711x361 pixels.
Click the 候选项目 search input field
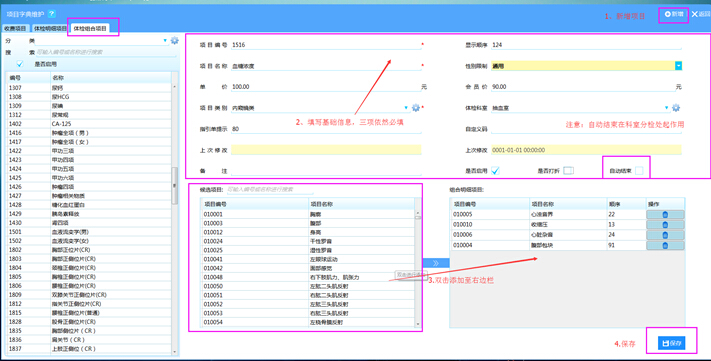click(x=270, y=190)
